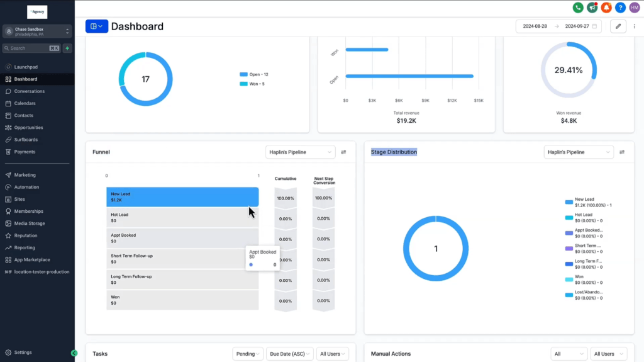Viewport: 644px width, 362px height.
Task: Open the megaphone announcements icon
Action: tap(592, 8)
